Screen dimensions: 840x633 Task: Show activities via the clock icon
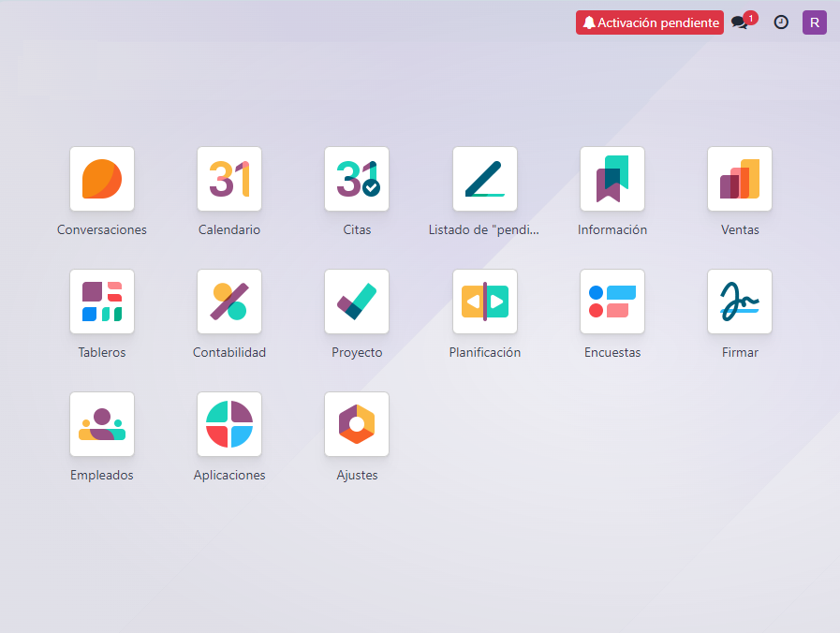[781, 22]
